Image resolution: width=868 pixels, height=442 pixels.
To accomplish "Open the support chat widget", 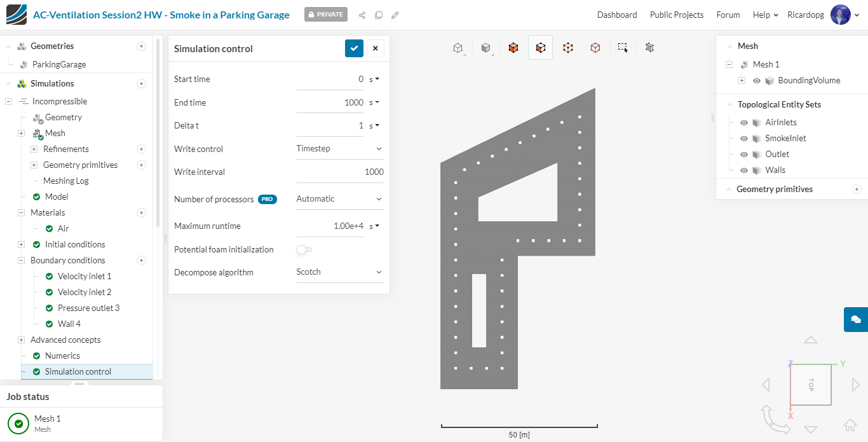I will point(855,319).
